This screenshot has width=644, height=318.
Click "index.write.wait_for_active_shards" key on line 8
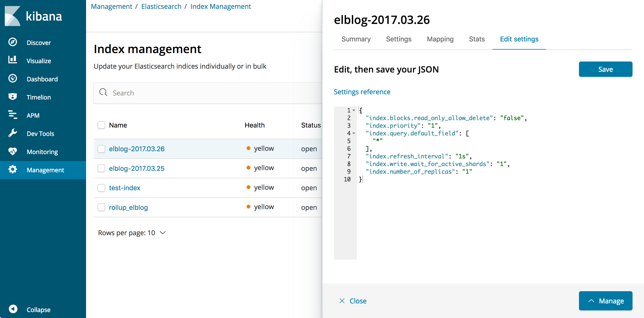[x=427, y=164]
